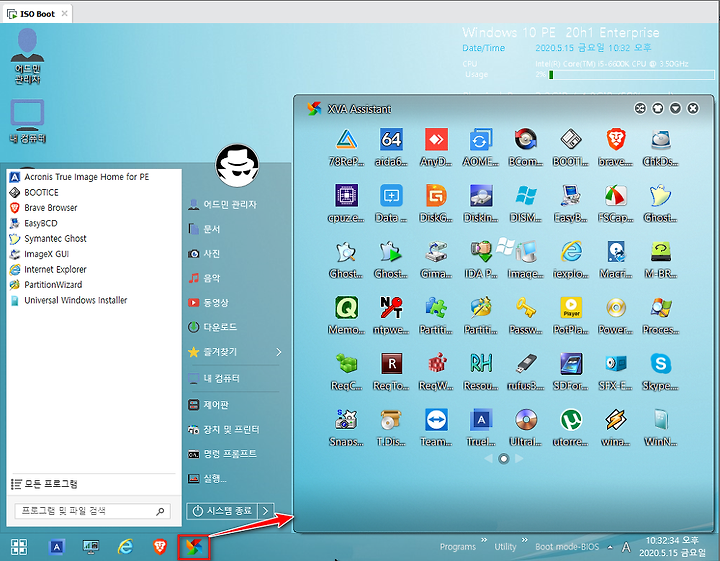This screenshot has width=720, height=561.
Task: Launch AOMEI backup icon
Action: [x=481, y=139]
